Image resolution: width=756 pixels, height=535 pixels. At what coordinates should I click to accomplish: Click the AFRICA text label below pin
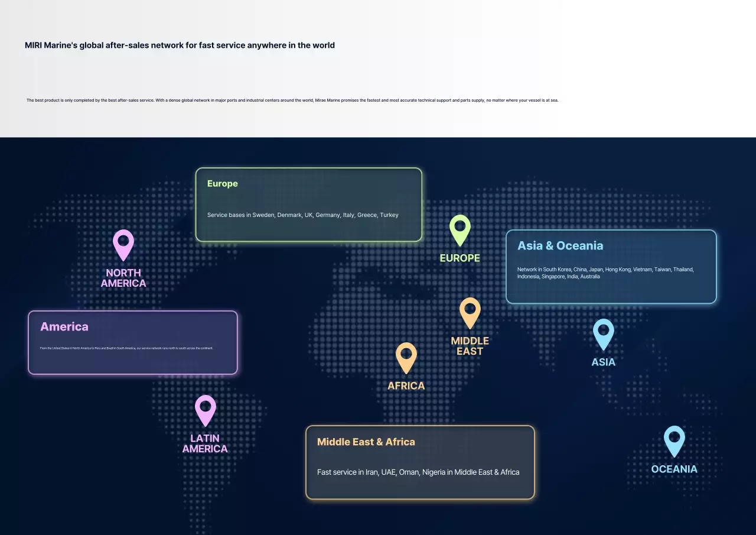click(x=406, y=386)
